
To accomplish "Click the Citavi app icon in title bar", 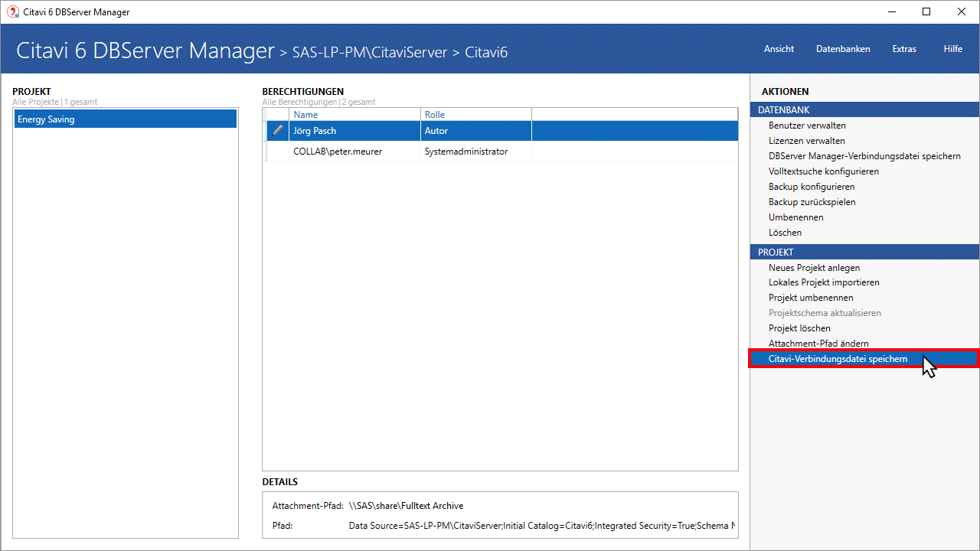I will click(x=12, y=12).
